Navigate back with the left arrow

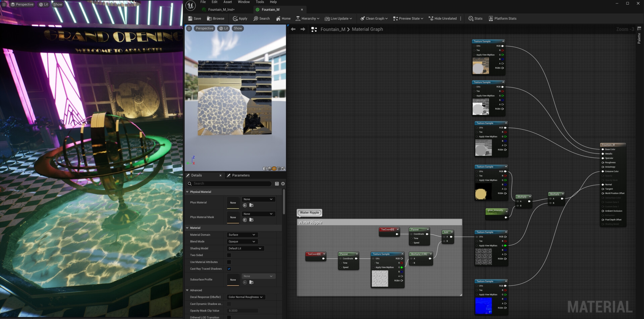(293, 30)
